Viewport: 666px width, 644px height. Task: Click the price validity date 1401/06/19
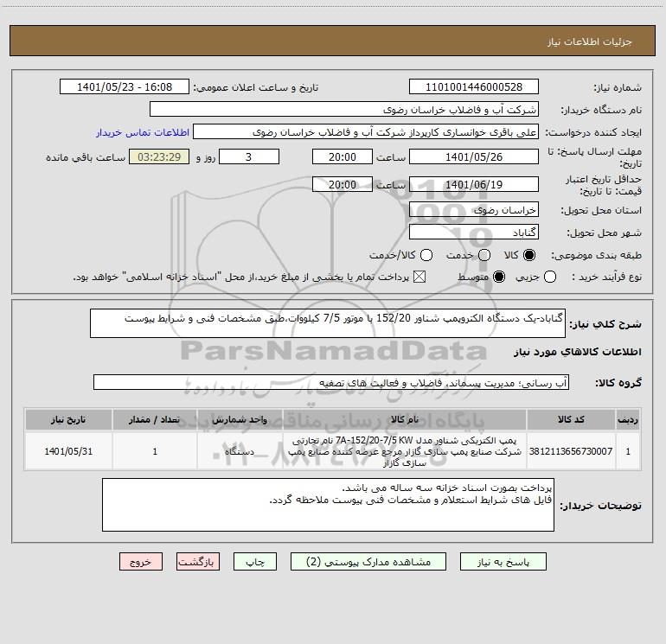(x=474, y=184)
